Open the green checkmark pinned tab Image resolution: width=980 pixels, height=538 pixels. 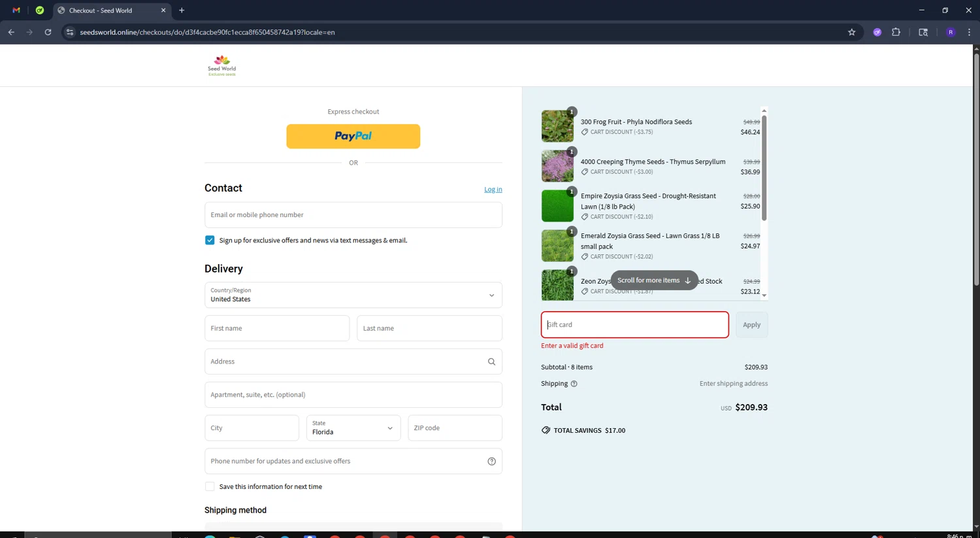40,10
